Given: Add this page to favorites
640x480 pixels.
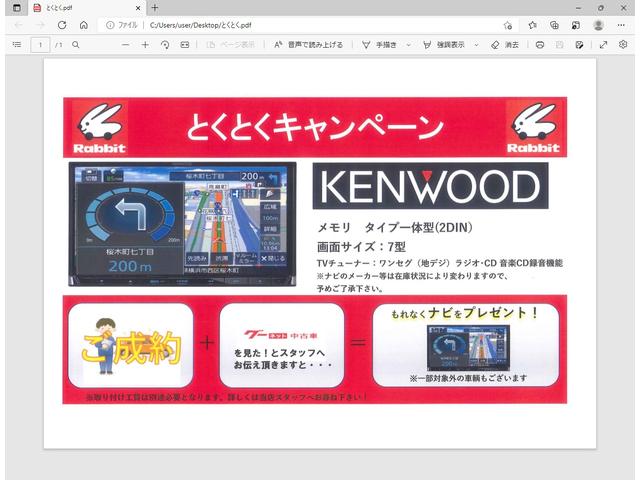Looking at the screenshot, I should (x=508, y=25).
